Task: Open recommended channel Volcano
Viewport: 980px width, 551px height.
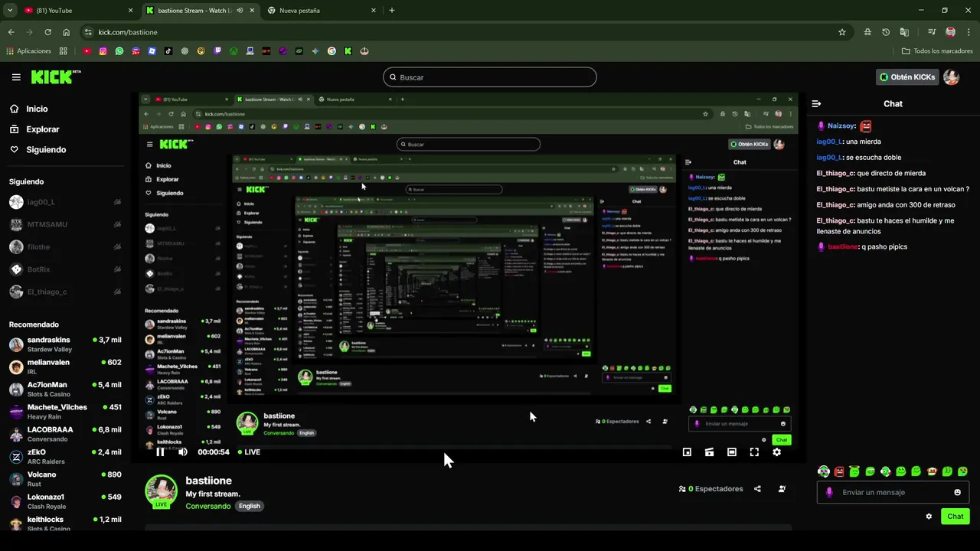Action: pyautogui.click(x=65, y=479)
